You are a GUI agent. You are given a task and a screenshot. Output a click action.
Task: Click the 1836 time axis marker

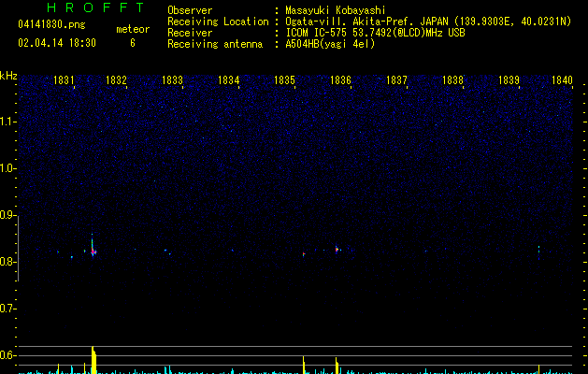[x=340, y=79]
